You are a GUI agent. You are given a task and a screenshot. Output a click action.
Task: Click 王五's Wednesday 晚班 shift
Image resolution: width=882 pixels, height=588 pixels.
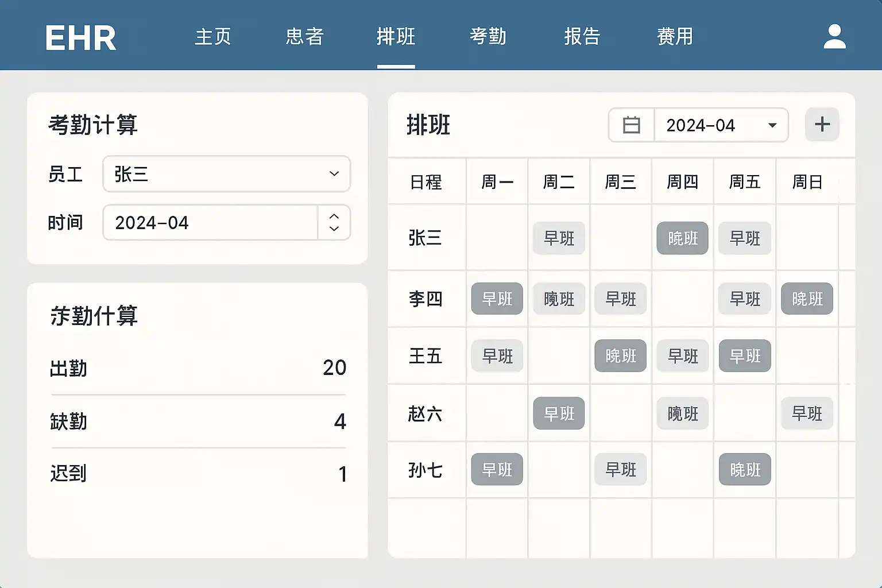(620, 356)
